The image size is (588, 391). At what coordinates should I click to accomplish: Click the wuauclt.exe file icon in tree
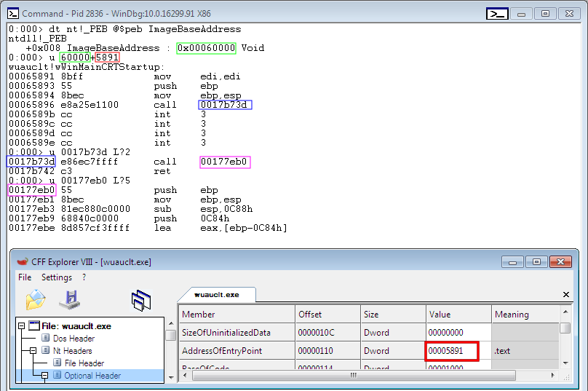34,325
